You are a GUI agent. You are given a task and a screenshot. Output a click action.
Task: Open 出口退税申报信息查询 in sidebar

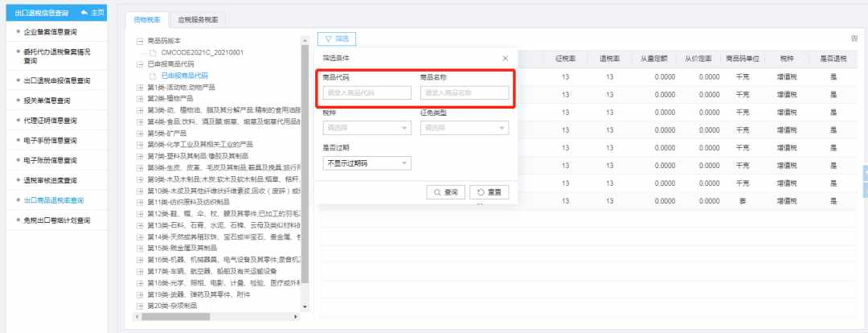tap(57, 81)
